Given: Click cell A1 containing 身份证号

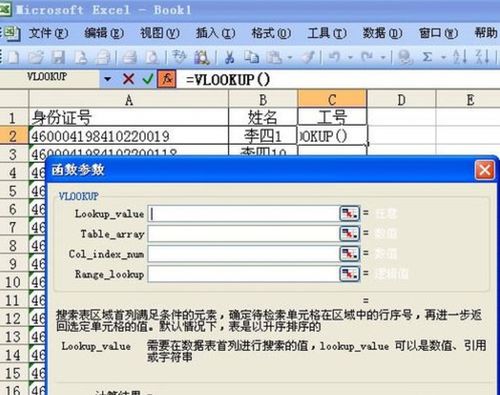Looking at the screenshot, I should point(129,118).
